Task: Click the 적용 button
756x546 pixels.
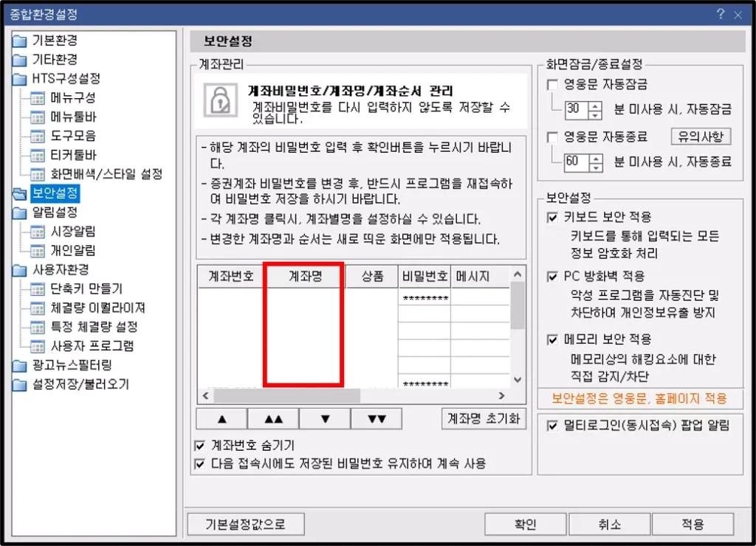Action: [x=693, y=524]
